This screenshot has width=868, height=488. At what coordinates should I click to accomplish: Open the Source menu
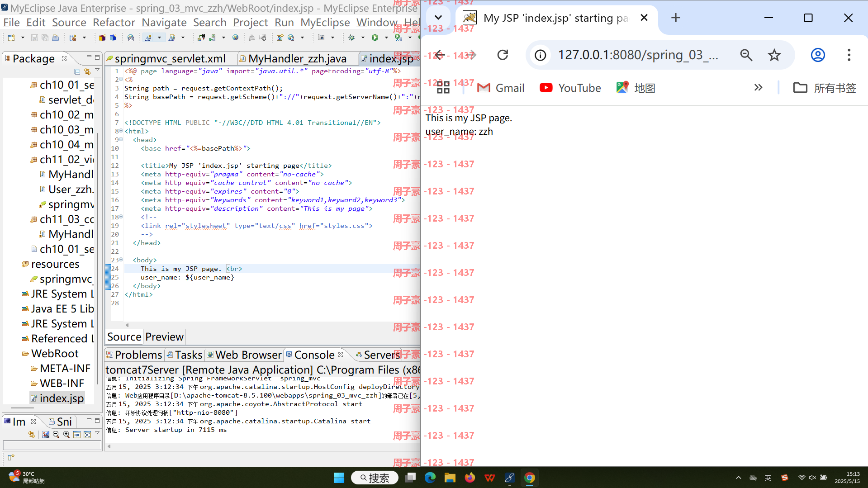pyautogui.click(x=69, y=23)
